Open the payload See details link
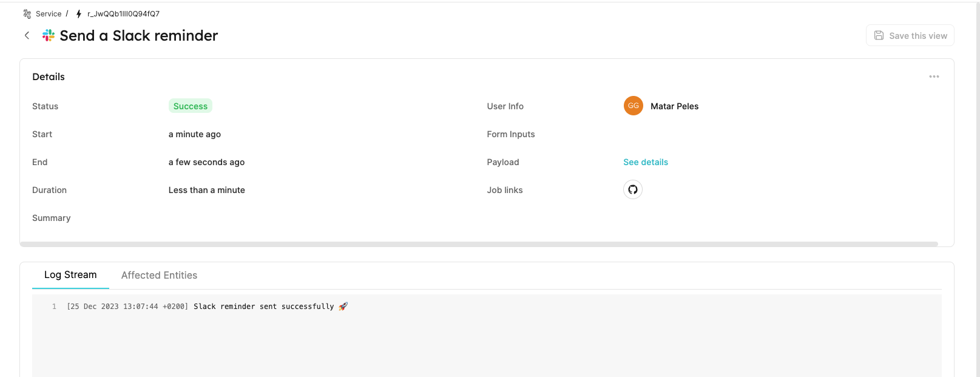Image resolution: width=980 pixels, height=377 pixels. (646, 162)
